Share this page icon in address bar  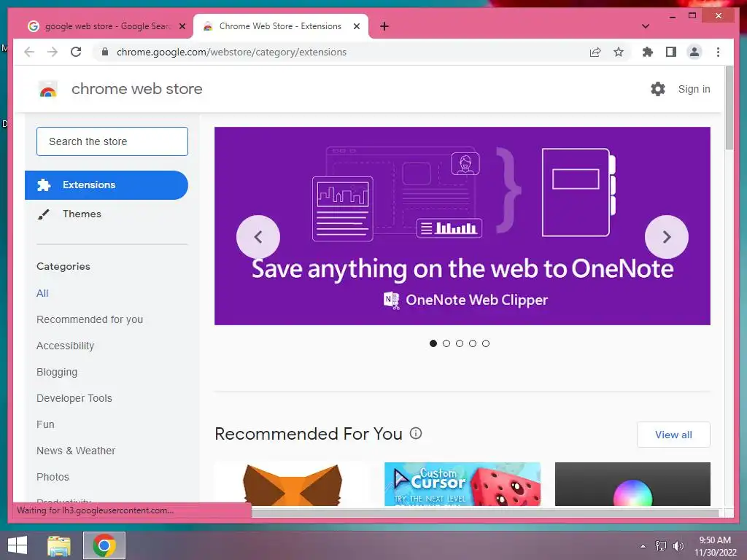[x=595, y=52]
